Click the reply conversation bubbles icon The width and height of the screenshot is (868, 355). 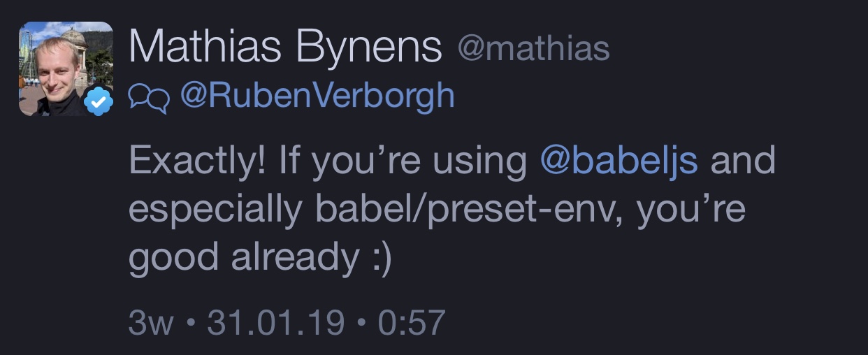coord(148,100)
